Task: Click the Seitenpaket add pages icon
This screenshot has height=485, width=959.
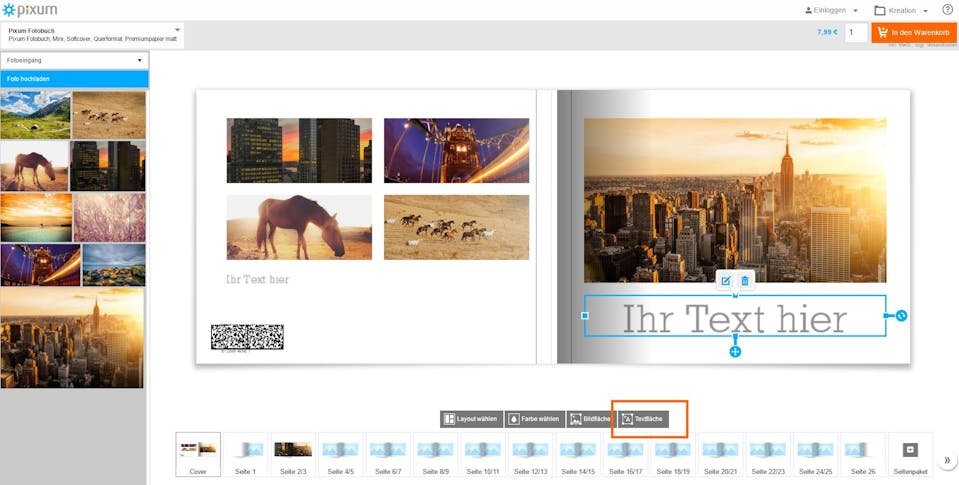Action: tap(910, 451)
